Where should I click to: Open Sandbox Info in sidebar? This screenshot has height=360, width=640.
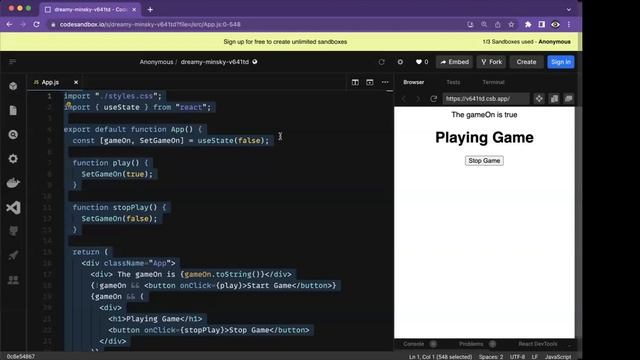(x=13, y=86)
